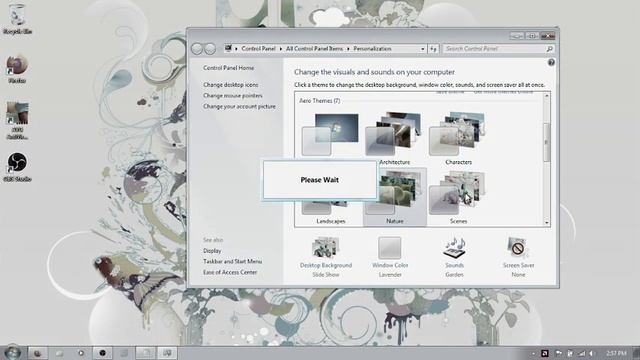This screenshot has height=360, width=640.
Task: Open the network signal tray icon
Action: tap(582, 353)
